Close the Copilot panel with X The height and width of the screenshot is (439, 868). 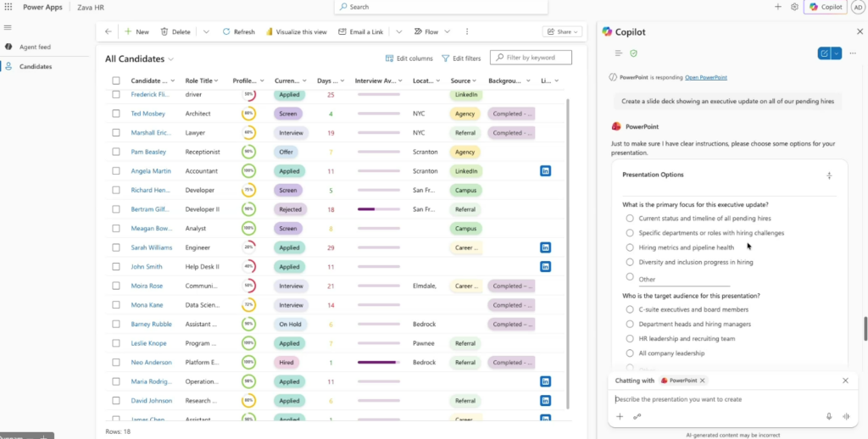[860, 31]
